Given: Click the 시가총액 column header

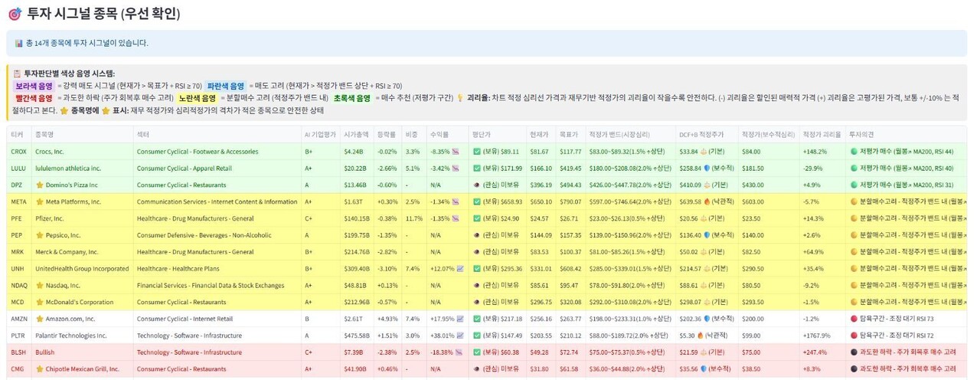Looking at the screenshot, I should pos(357,134).
